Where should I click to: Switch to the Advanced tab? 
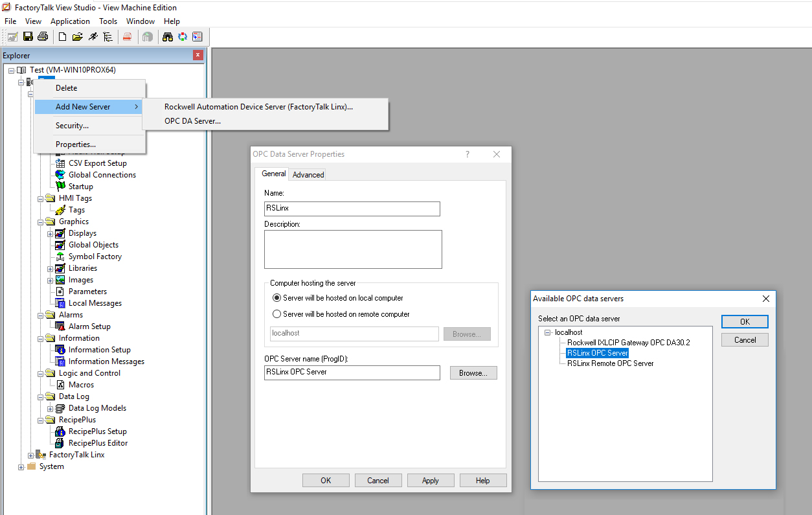pos(308,174)
